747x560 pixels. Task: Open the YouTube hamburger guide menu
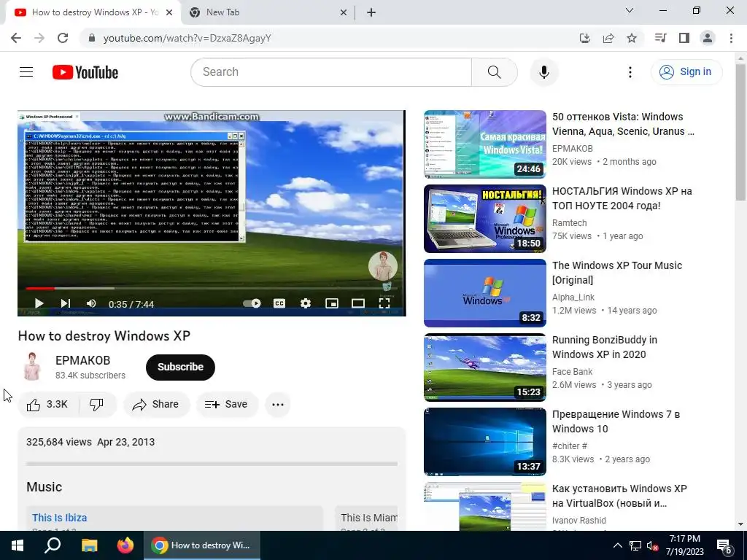tap(26, 72)
